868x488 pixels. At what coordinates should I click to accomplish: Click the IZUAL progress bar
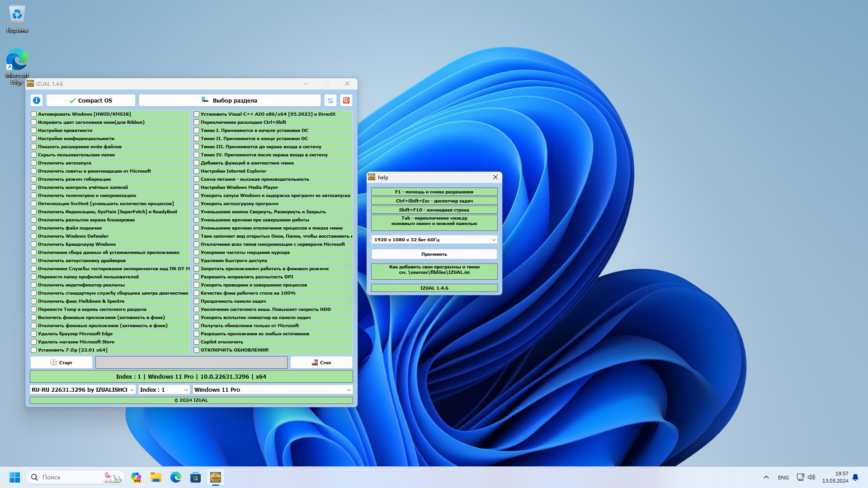pos(191,362)
